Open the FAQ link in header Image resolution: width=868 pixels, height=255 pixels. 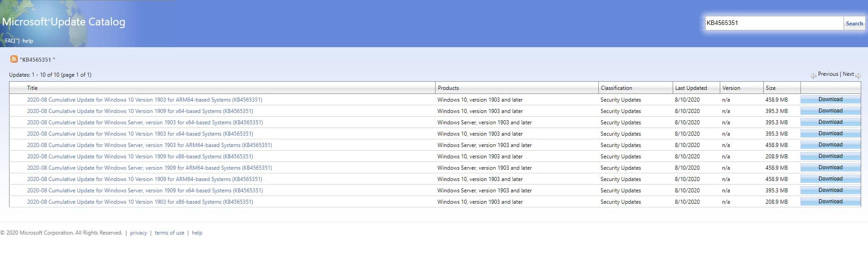tap(10, 41)
